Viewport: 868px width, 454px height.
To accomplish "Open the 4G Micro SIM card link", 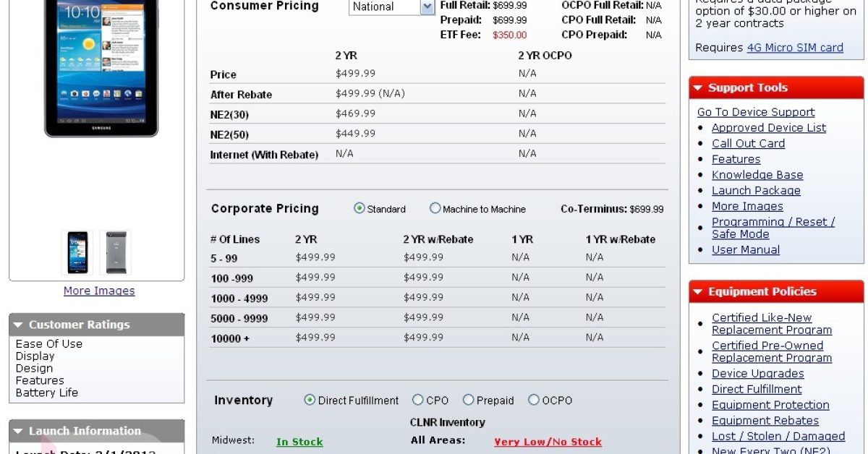I will (795, 48).
